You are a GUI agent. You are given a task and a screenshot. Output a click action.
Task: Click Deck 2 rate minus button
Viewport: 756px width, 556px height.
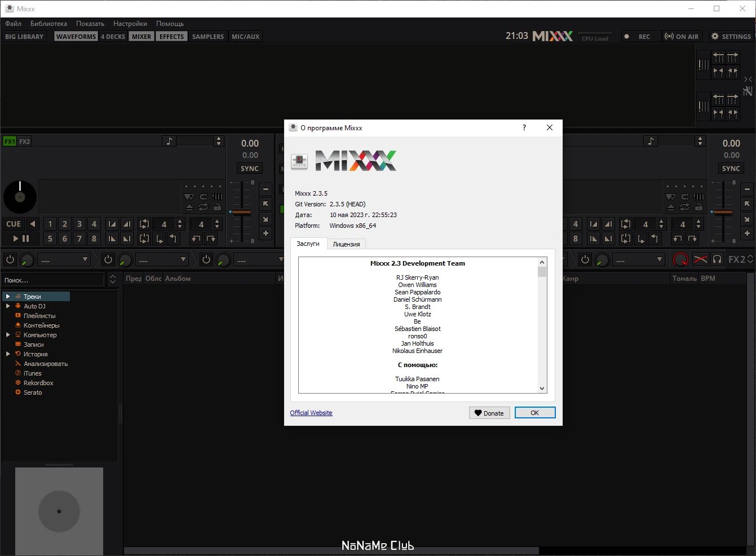click(x=747, y=189)
